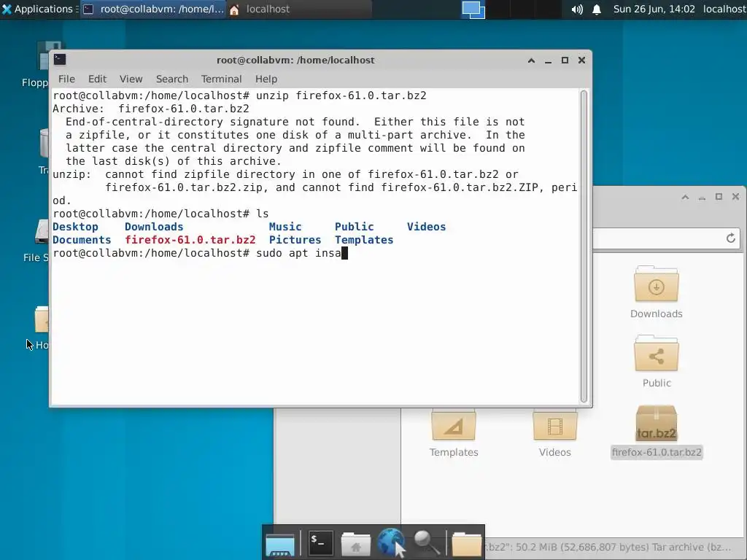Open the home file manager from dock

tap(355, 542)
